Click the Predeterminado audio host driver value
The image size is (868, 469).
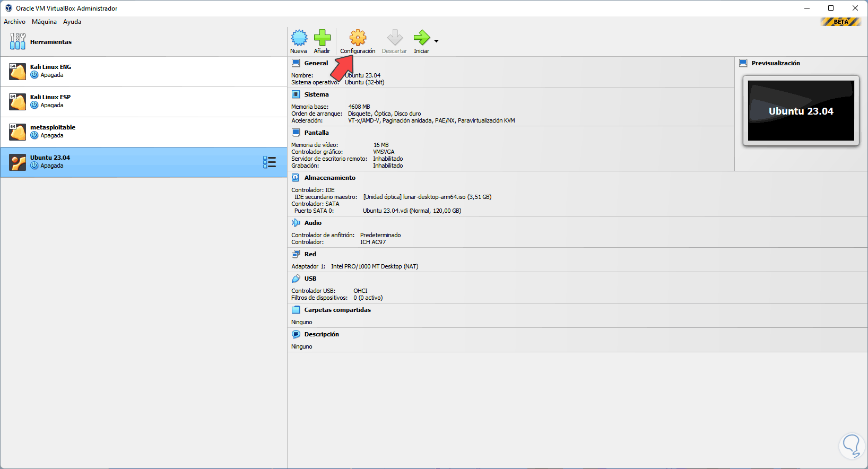[x=380, y=235]
